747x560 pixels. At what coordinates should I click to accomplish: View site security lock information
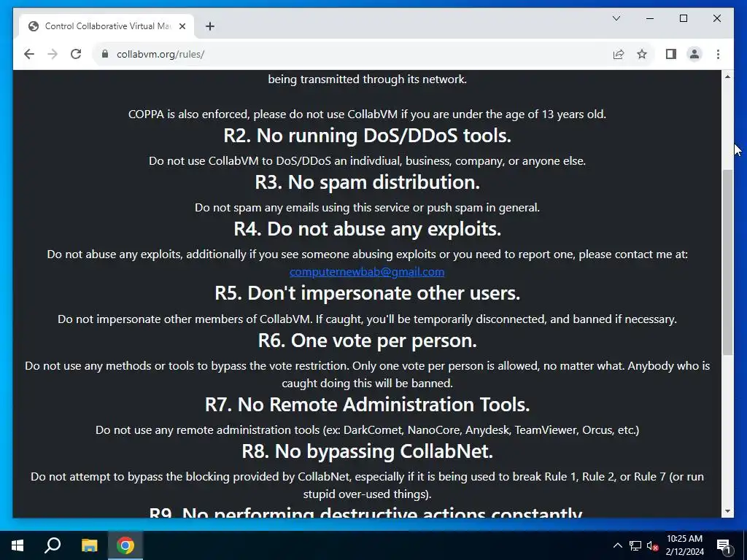pos(105,54)
